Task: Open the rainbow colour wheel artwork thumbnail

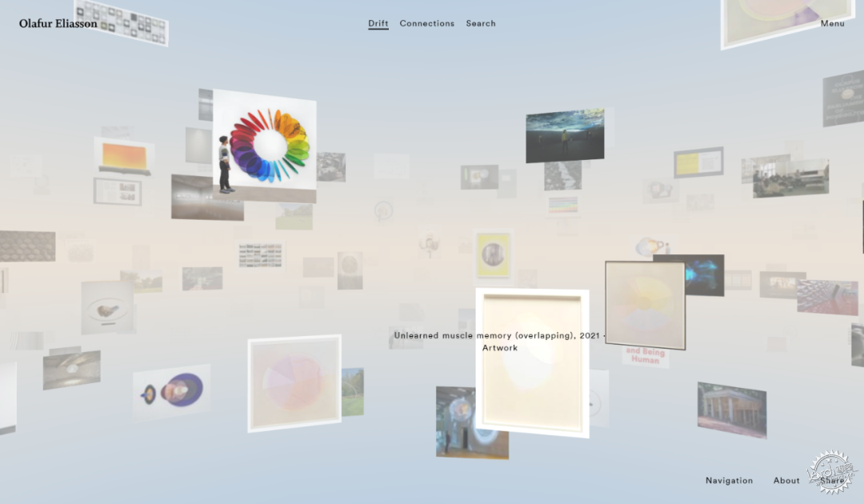Action: tap(265, 146)
